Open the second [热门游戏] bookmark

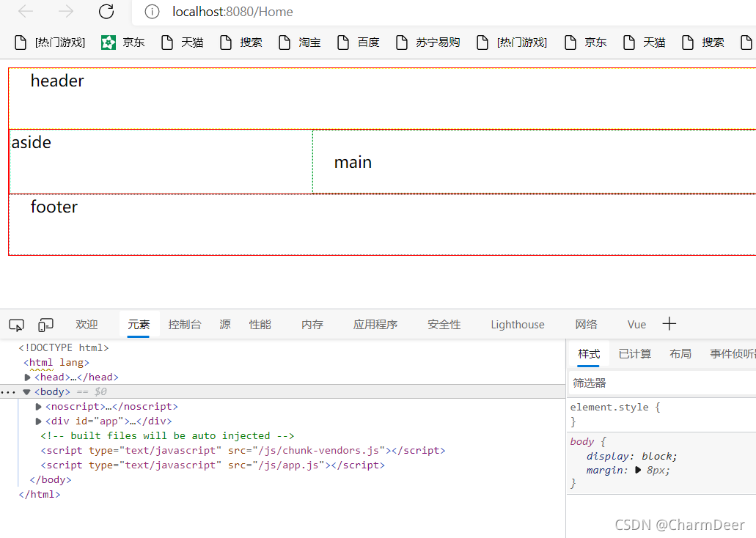coord(512,43)
